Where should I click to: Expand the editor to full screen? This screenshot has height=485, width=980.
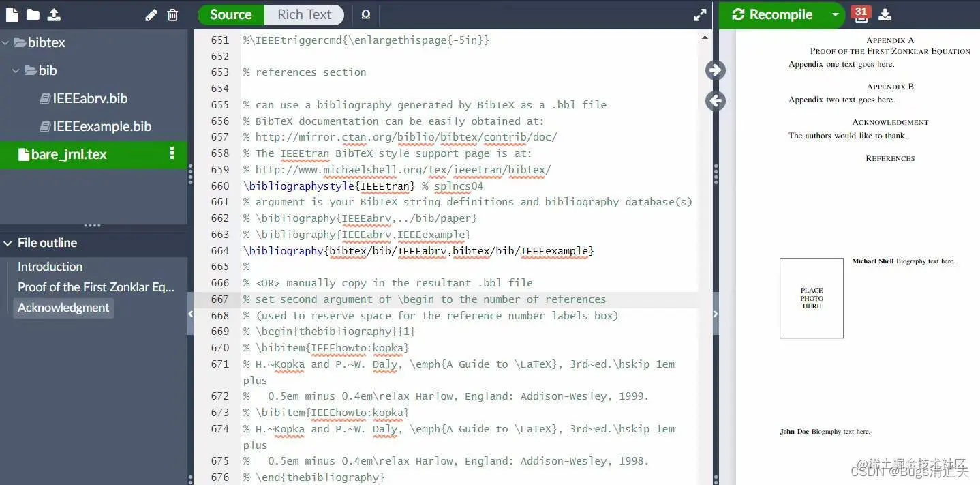(x=700, y=14)
